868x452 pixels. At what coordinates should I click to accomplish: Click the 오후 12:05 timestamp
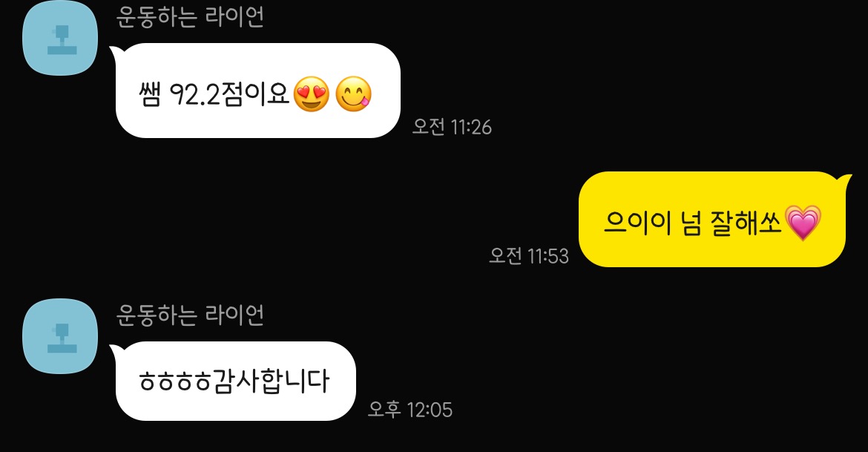(410, 410)
